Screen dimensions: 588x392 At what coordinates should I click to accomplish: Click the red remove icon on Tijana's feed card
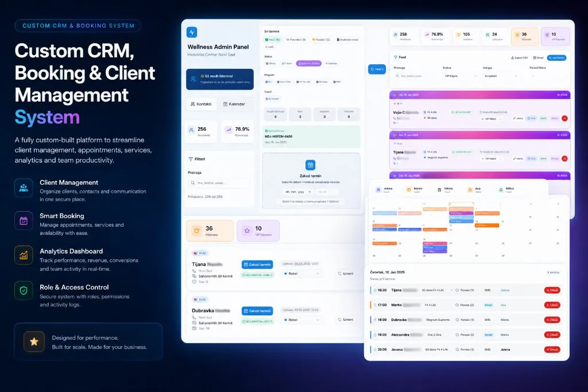[564, 158]
